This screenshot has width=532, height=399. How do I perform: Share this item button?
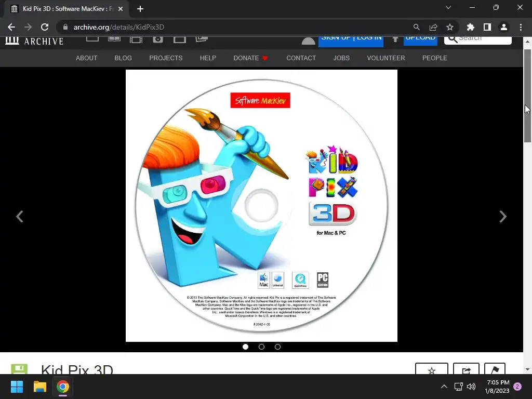click(466, 369)
